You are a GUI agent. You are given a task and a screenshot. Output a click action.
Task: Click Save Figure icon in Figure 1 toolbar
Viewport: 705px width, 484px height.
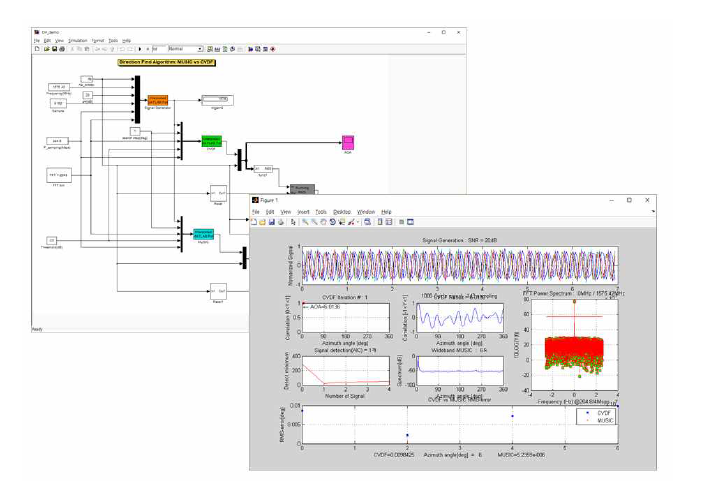pos(272,222)
